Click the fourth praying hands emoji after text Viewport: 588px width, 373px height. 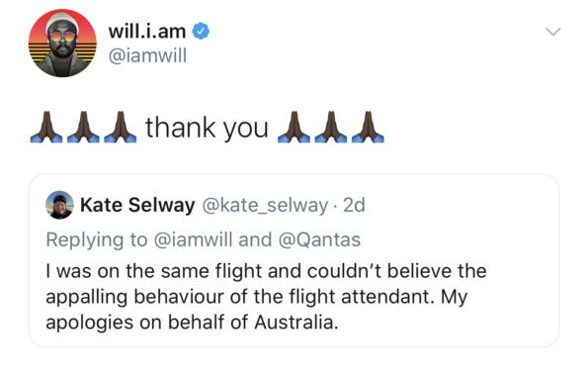[294, 127]
